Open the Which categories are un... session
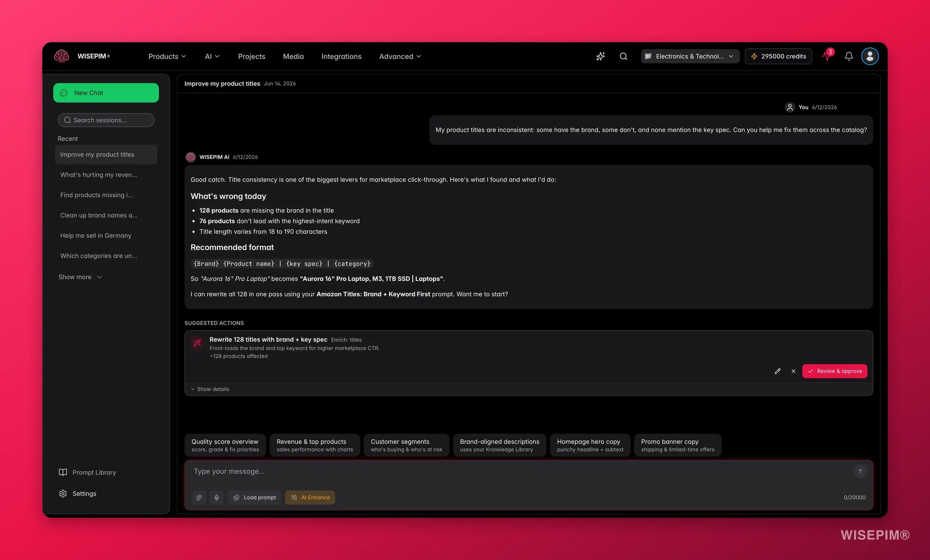930x560 pixels. coord(106,255)
